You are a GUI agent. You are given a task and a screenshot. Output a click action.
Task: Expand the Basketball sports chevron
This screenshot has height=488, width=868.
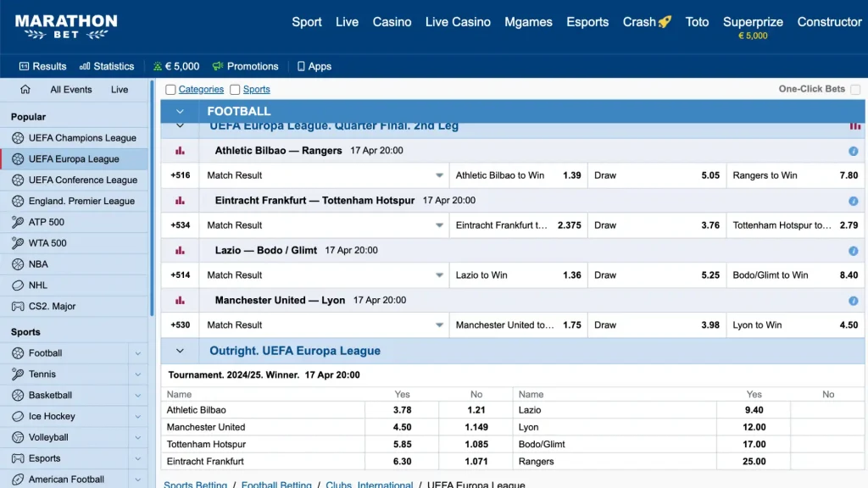coord(138,395)
